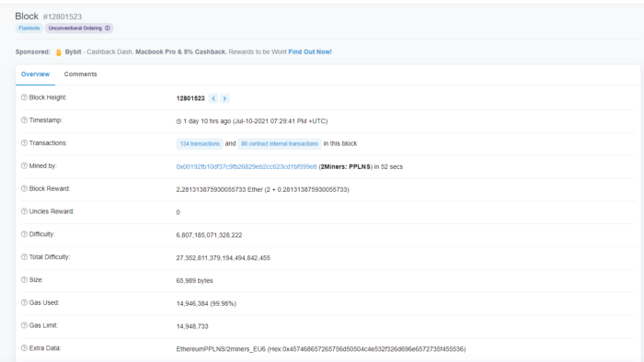The height and width of the screenshot is (362, 644).
Task: Select gas used value 14,946,384 (99.98%)
Action: point(206,304)
